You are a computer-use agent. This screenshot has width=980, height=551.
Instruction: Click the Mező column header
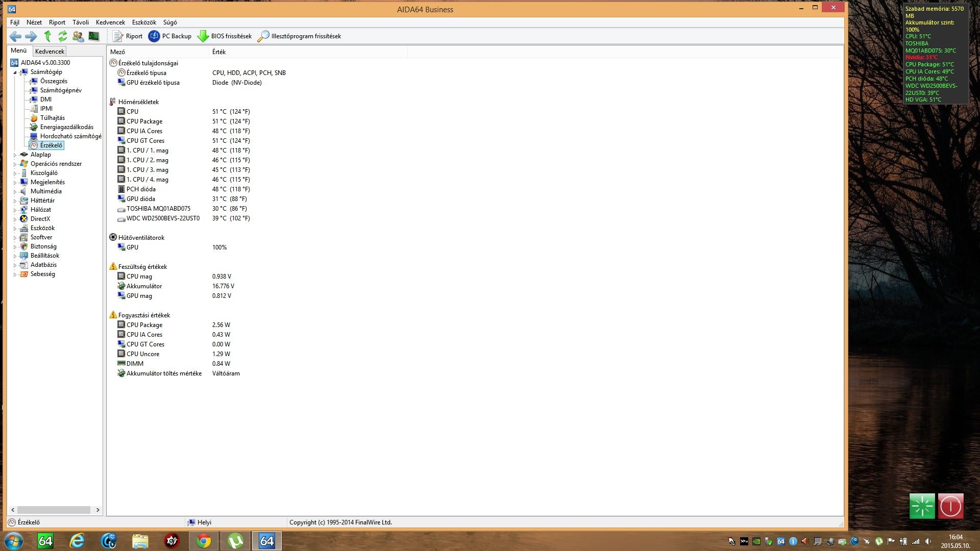158,52
